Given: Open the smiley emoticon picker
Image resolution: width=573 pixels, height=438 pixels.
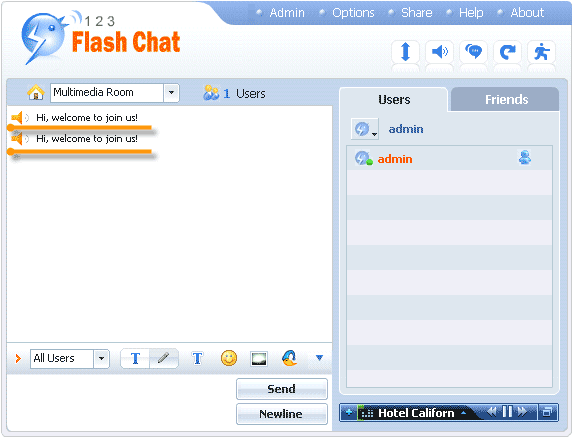Looking at the screenshot, I should click(229, 358).
